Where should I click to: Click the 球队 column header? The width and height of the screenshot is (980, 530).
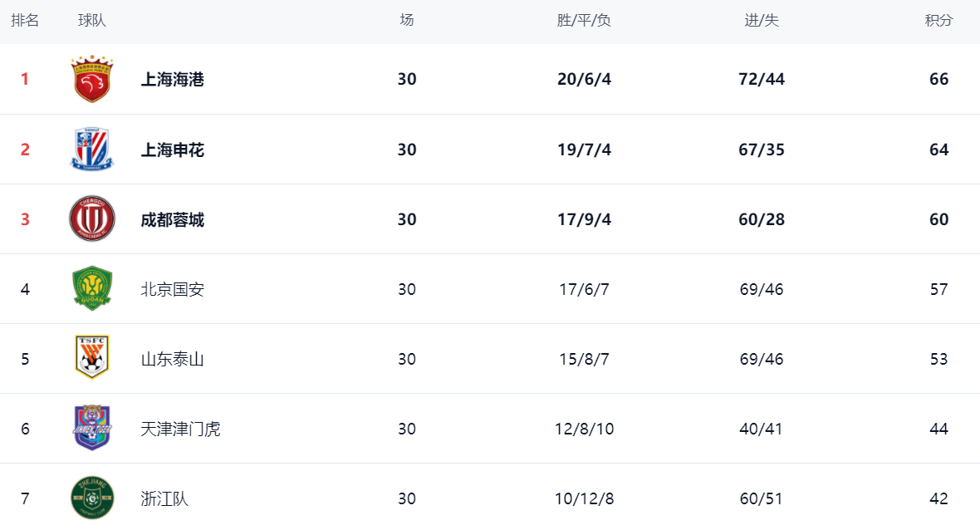click(92, 21)
